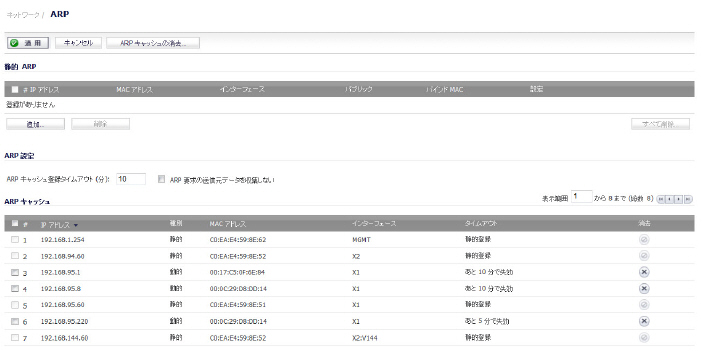This screenshot has height=362, width=702.
Task: Click the パブリック column header
Action: (x=358, y=89)
